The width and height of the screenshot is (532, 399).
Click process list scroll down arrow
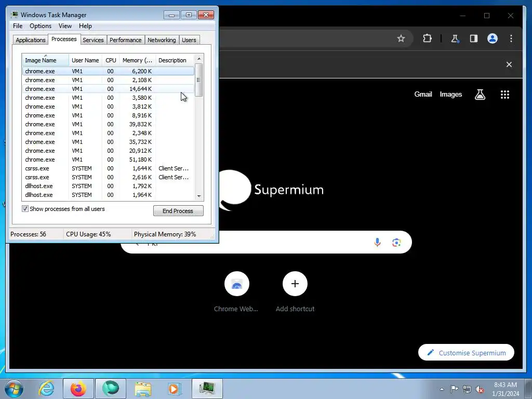[199, 196]
